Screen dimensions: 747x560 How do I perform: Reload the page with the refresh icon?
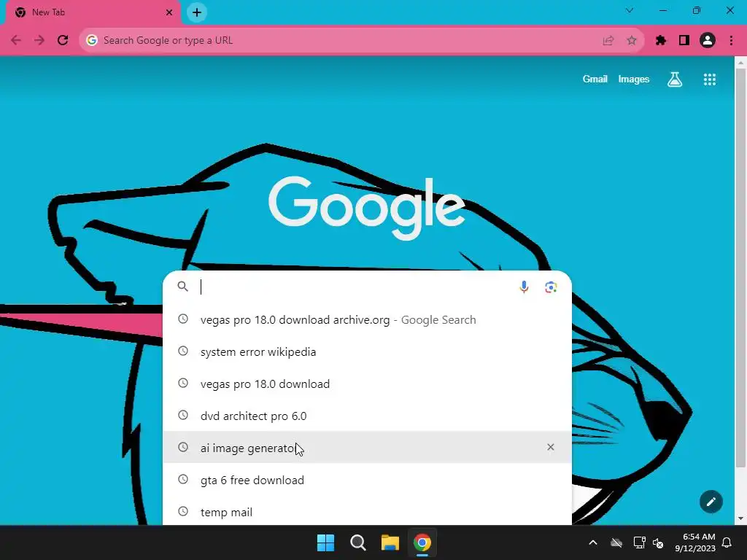coord(63,41)
